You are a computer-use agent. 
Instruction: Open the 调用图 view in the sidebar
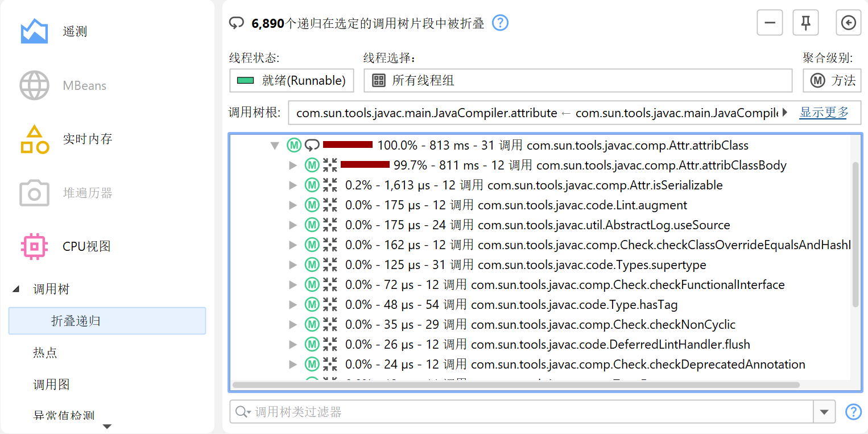coord(52,385)
